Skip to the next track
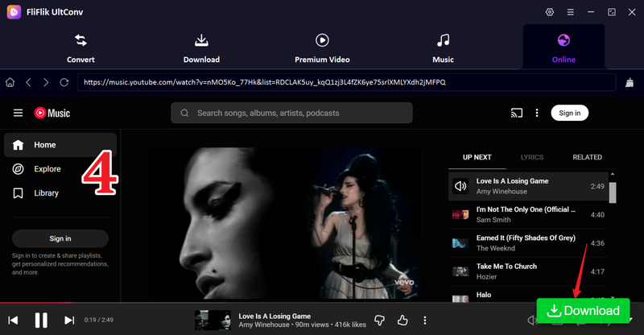Viewport: 644px width, 335px height. (x=69, y=320)
